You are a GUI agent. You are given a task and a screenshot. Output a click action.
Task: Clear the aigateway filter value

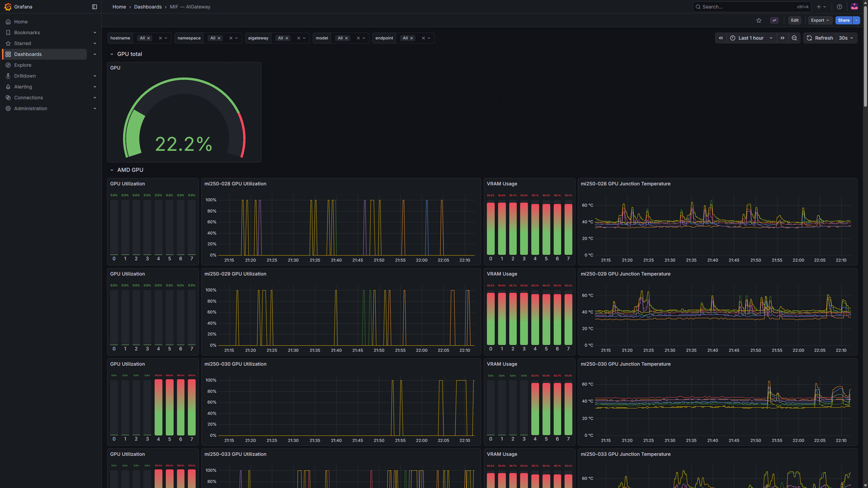click(299, 38)
